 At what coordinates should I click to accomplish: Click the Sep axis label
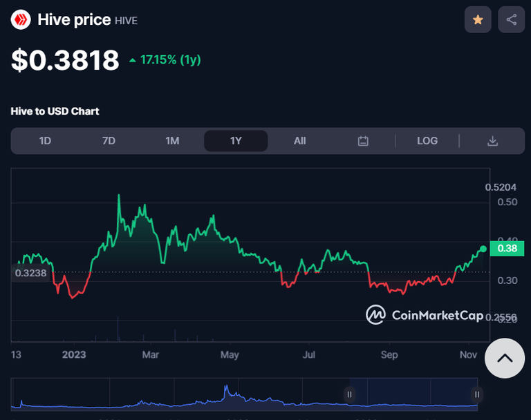[389, 354]
